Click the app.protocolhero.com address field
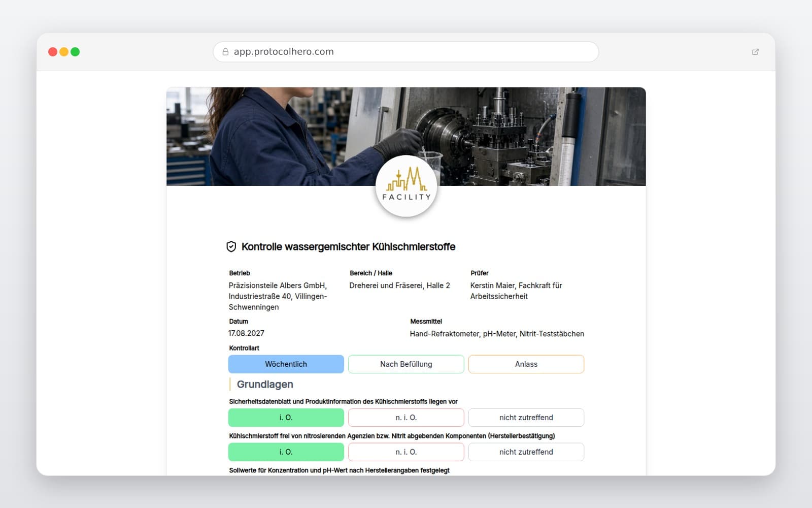The height and width of the screenshot is (508, 812). tap(406, 52)
